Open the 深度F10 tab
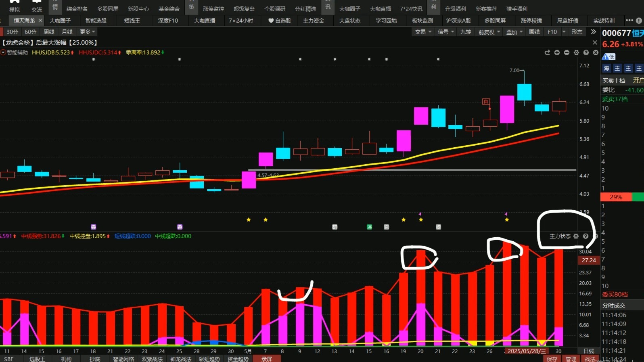This screenshot has height=362, width=644. point(168,21)
